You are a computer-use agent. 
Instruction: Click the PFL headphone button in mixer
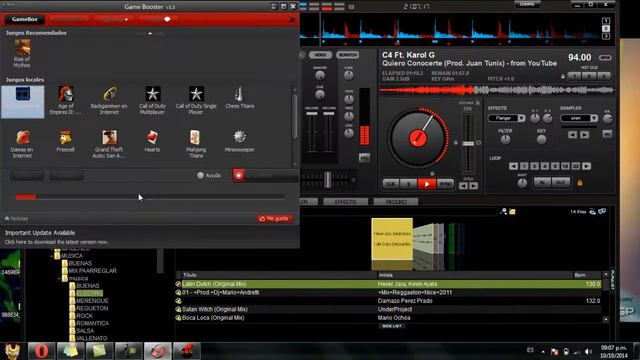pos(364,158)
